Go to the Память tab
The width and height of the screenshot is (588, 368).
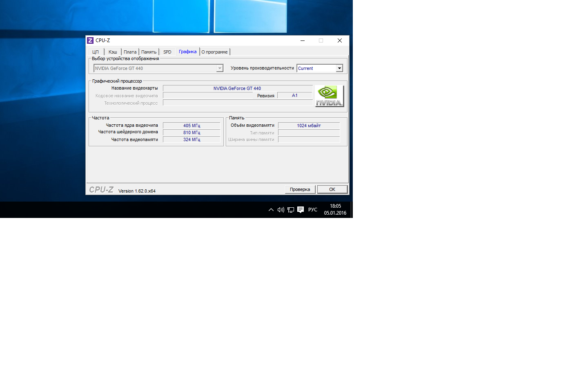click(149, 52)
